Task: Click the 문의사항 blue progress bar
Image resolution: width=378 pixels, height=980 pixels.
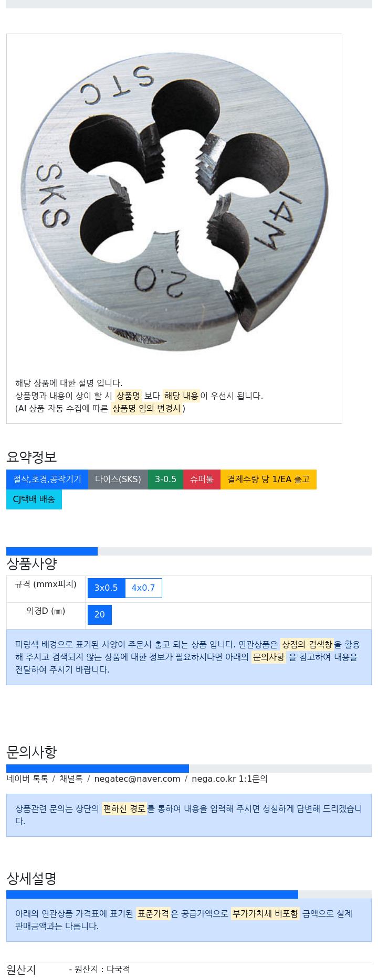Action: click(98, 769)
